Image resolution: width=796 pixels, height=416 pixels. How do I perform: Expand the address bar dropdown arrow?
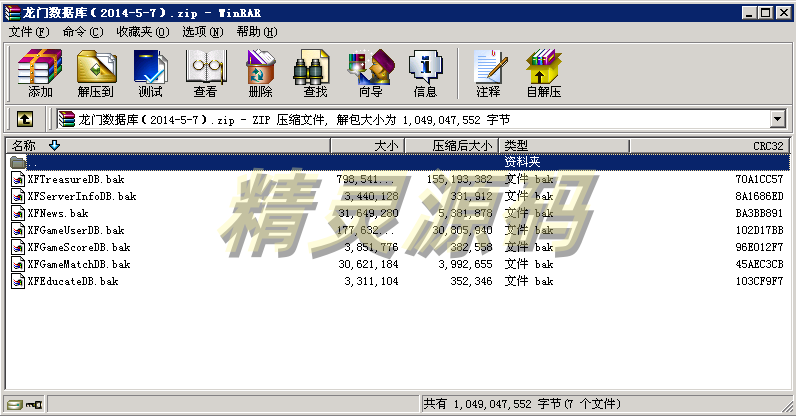tap(778, 119)
